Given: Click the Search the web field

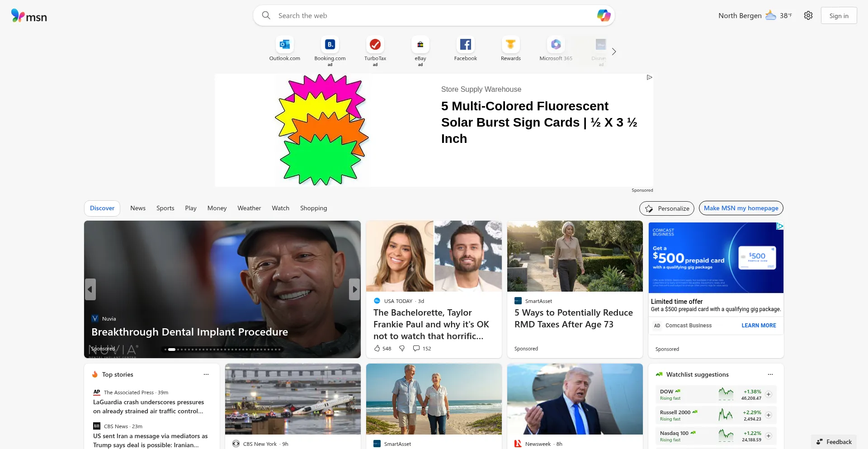Looking at the screenshot, I should coord(434,15).
